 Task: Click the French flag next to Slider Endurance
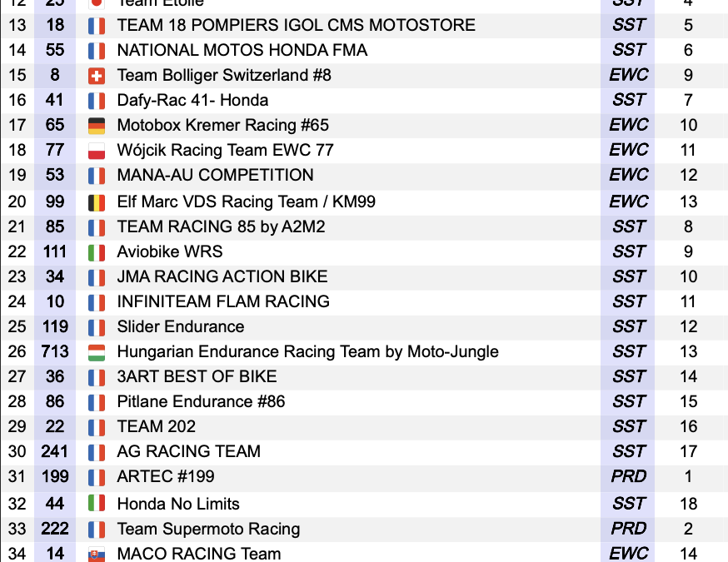pyautogui.click(x=97, y=328)
